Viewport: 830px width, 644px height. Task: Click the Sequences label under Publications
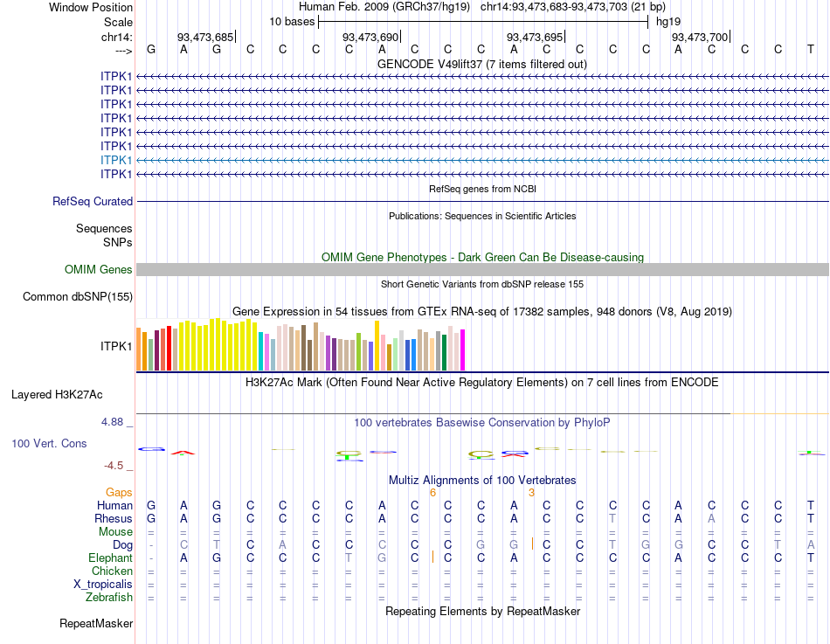[104, 228]
